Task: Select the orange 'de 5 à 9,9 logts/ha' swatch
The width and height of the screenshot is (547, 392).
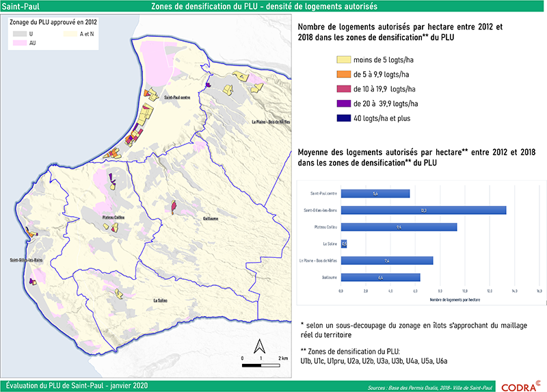Action: point(343,74)
